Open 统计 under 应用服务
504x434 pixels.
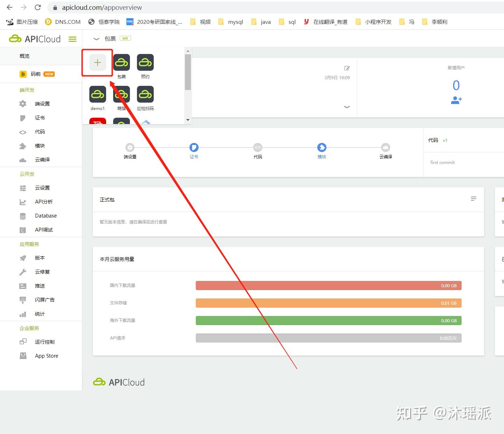pos(39,314)
